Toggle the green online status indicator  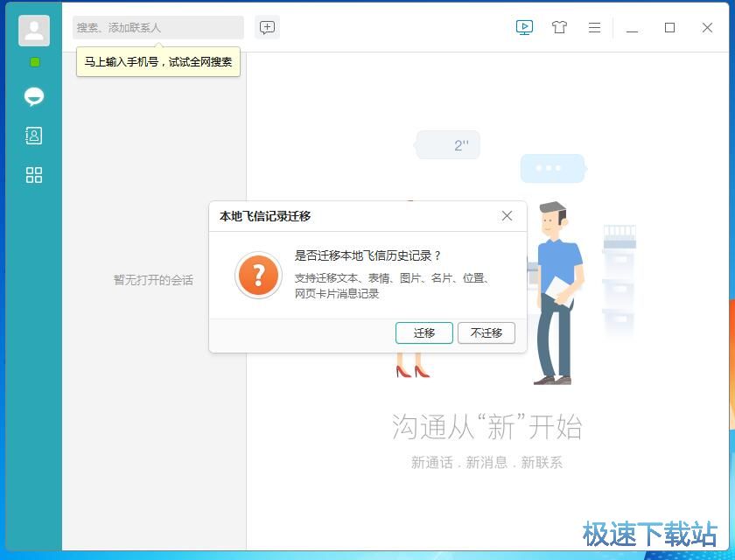pos(35,62)
